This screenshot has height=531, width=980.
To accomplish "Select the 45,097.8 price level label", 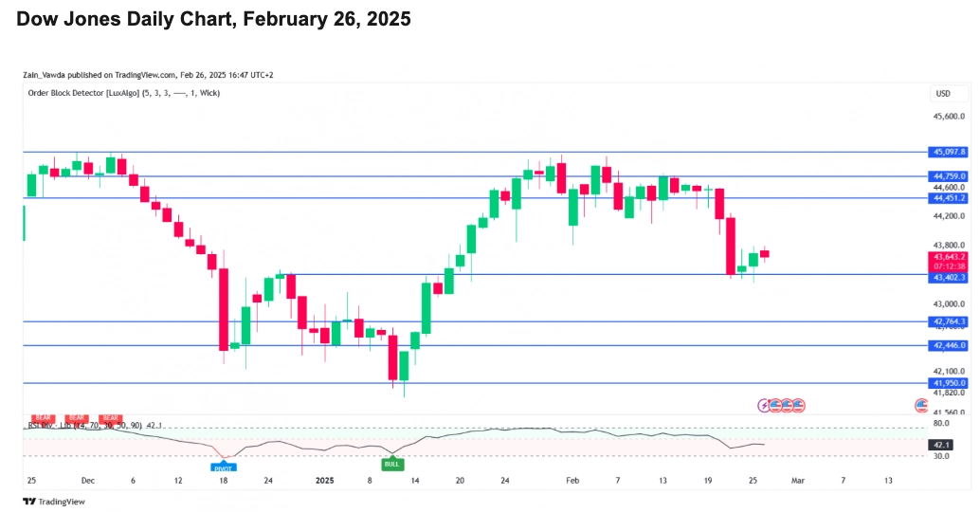I will 949,152.
